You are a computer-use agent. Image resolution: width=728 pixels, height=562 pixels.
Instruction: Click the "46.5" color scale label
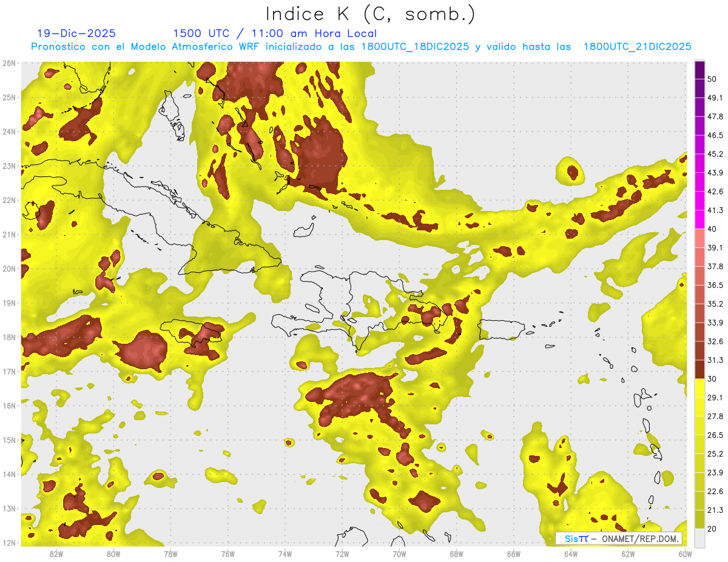[715, 135]
